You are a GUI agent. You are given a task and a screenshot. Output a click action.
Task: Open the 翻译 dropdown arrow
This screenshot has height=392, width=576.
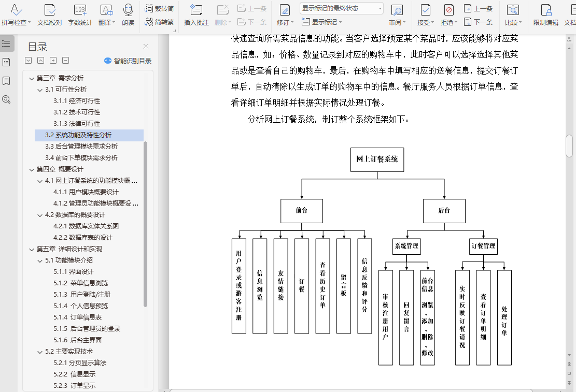(x=114, y=23)
